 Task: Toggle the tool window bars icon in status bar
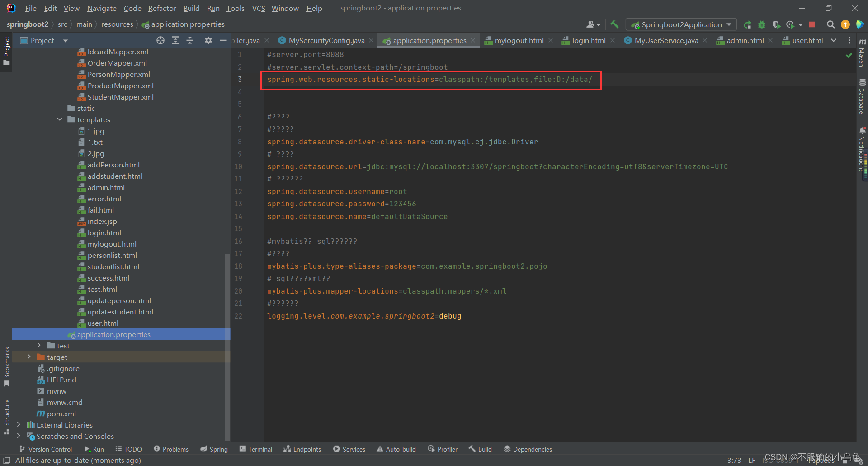click(x=7, y=460)
